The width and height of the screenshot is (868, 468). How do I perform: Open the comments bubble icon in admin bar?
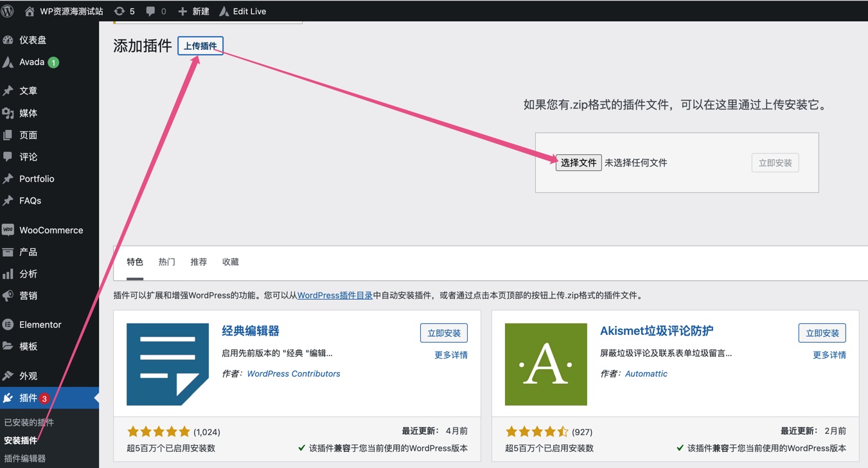click(x=151, y=11)
